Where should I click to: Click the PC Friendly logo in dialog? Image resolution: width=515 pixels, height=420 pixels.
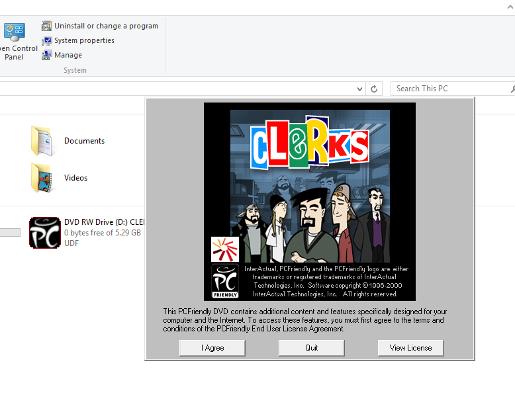point(225,281)
